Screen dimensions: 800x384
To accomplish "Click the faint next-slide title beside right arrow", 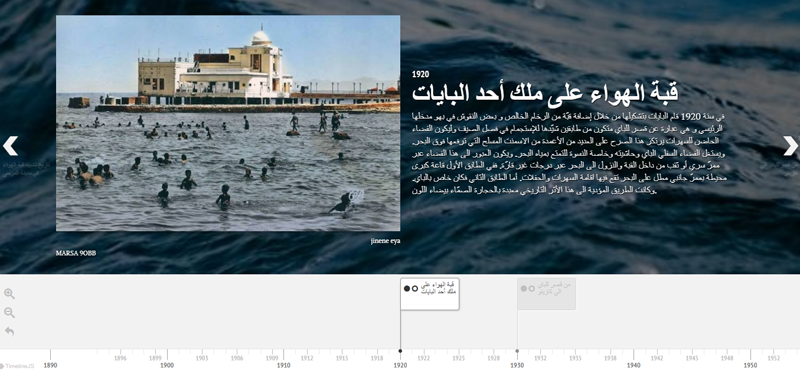I will (779, 169).
